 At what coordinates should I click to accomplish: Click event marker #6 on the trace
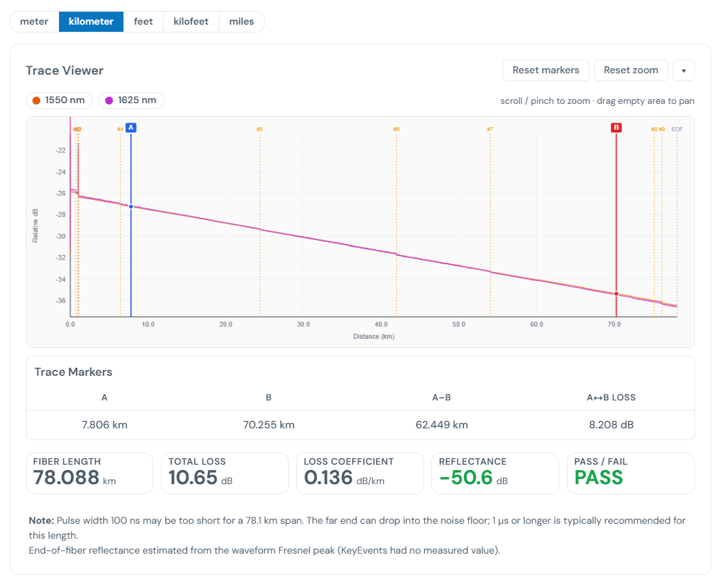tap(396, 130)
